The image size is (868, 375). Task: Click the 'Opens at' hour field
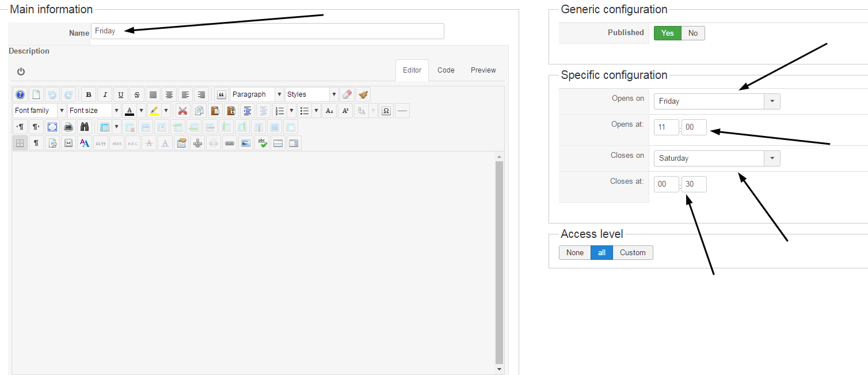[667, 127]
